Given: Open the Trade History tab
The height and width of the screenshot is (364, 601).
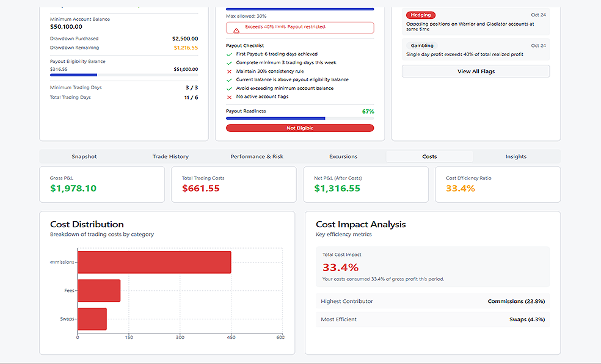Looking at the screenshot, I should point(170,157).
